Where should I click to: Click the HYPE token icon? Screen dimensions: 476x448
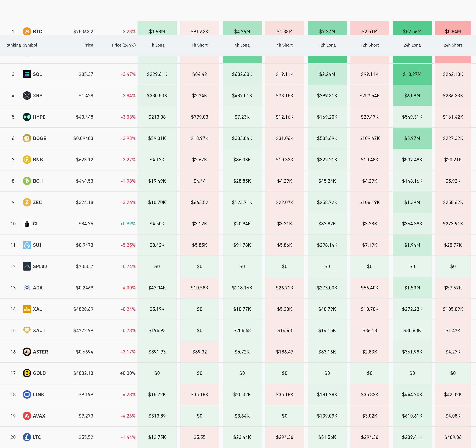[27, 117]
